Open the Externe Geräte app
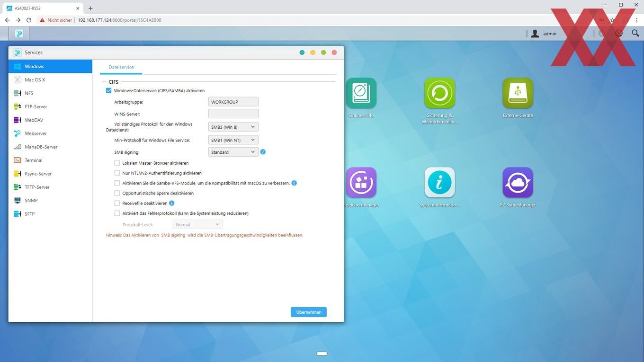Viewport: 644px width, 362px height. [x=518, y=94]
